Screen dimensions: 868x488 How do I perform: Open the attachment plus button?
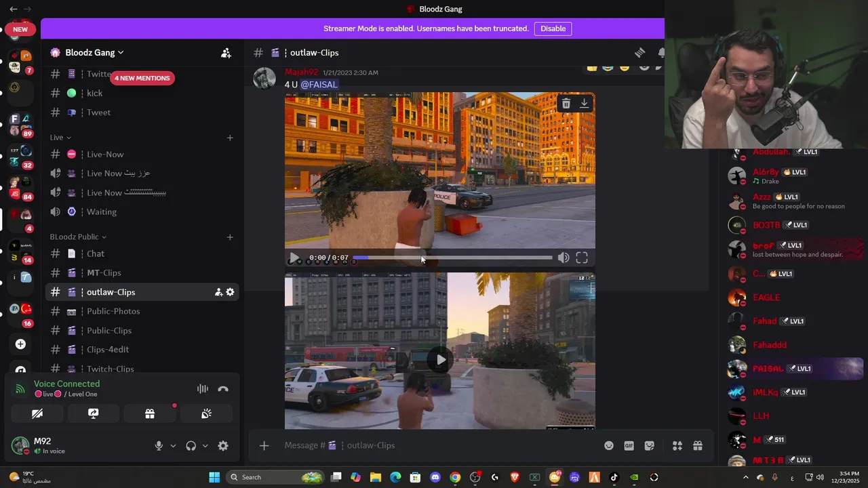264,445
